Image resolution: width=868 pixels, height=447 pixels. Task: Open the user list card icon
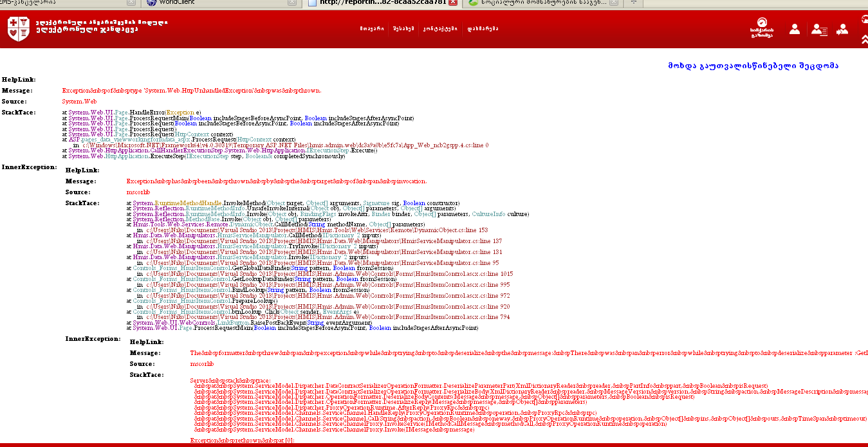coord(818,29)
